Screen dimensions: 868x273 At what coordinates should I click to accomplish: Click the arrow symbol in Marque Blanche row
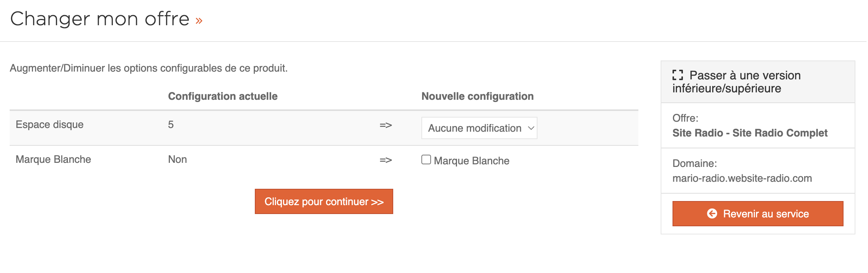386,160
